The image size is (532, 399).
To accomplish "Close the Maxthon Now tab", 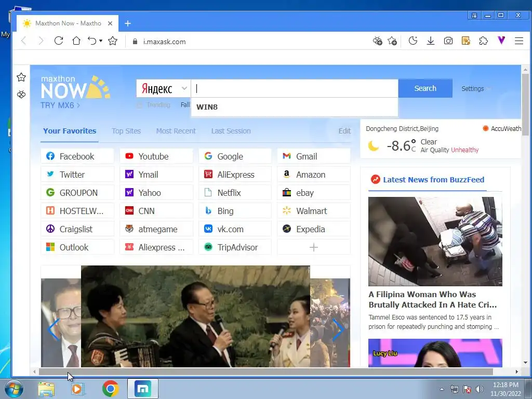I will [110, 23].
